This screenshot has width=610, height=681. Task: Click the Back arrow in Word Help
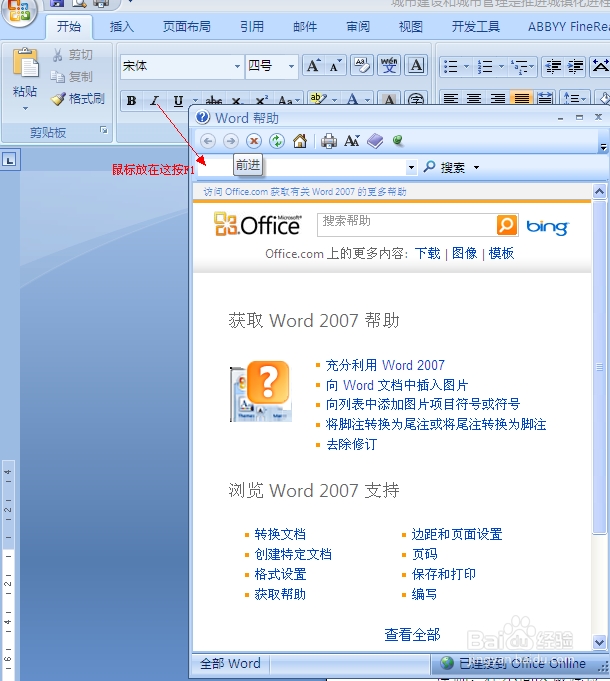click(208, 141)
